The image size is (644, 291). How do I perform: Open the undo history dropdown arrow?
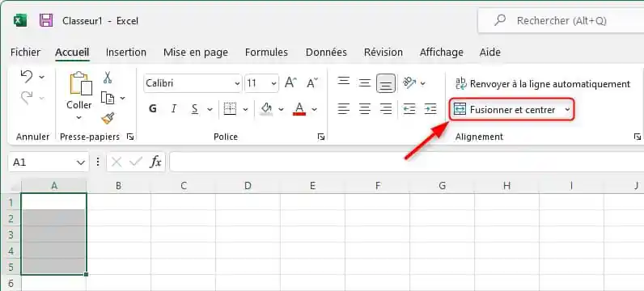pyautogui.click(x=42, y=77)
